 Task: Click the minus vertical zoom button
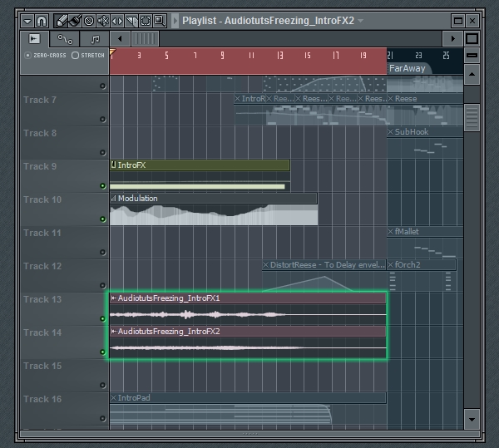472,56
